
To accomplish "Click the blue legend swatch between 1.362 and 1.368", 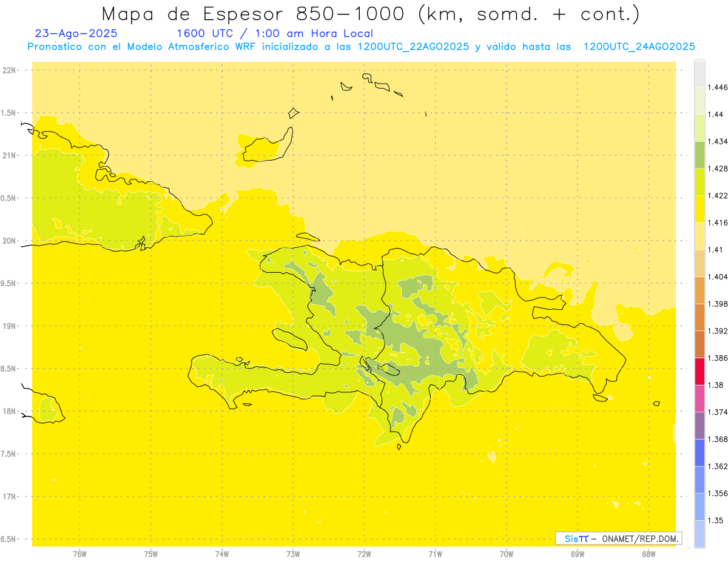I will click(x=699, y=452).
